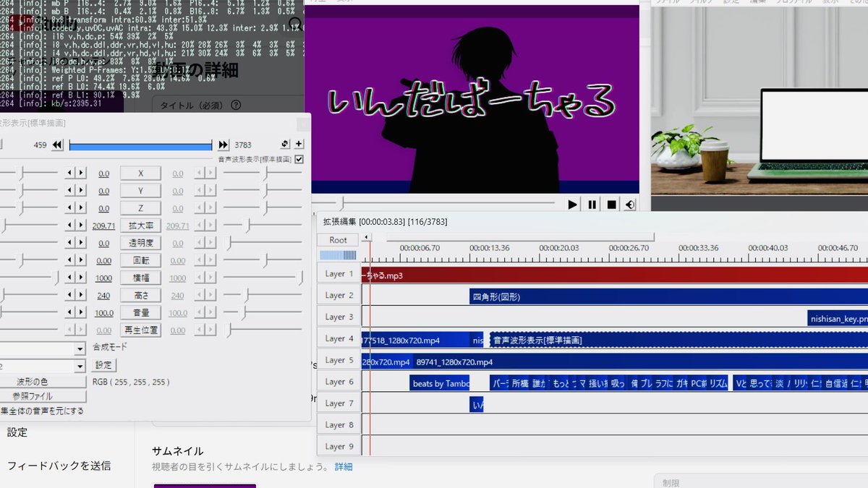The image size is (868, 488).
Task: Select the 四角形(図形) clip on Layer 2
Action: pos(668,296)
